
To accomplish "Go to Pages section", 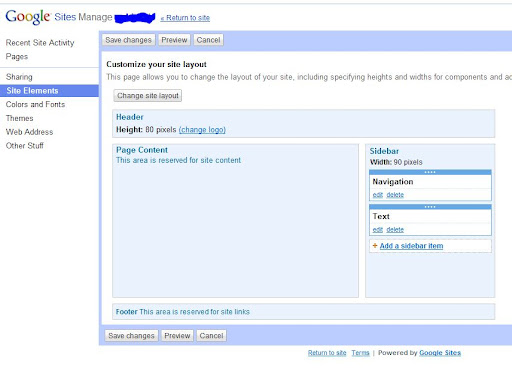I will pos(17,56).
